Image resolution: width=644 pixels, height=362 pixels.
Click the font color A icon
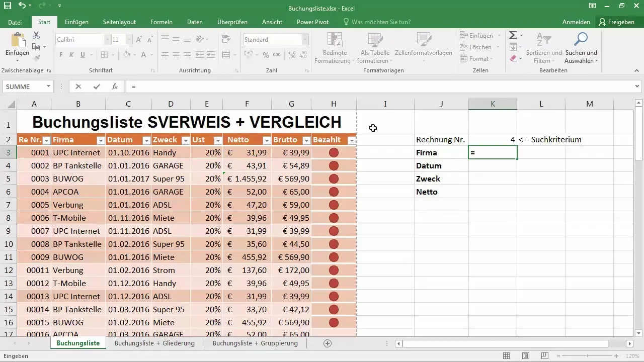click(x=144, y=55)
